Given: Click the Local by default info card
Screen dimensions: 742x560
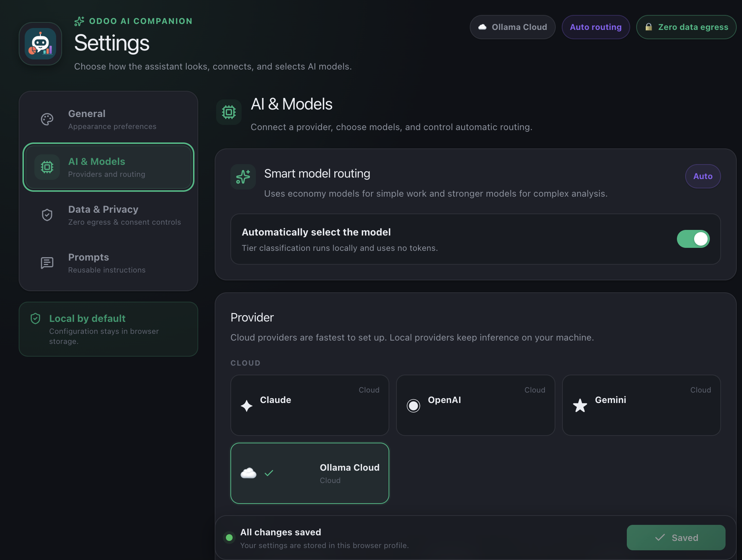Looking at the screenshot, I should click(x=108, y=329).
